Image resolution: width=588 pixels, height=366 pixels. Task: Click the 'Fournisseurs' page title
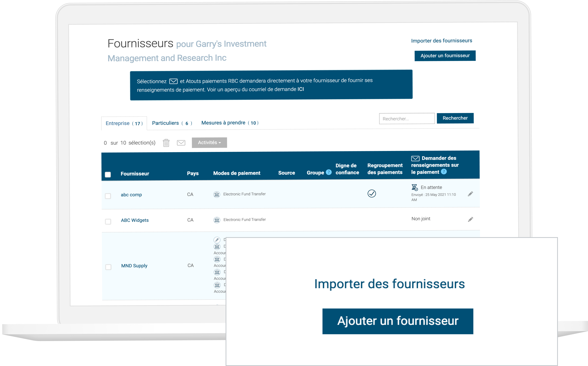pos(141,44)
